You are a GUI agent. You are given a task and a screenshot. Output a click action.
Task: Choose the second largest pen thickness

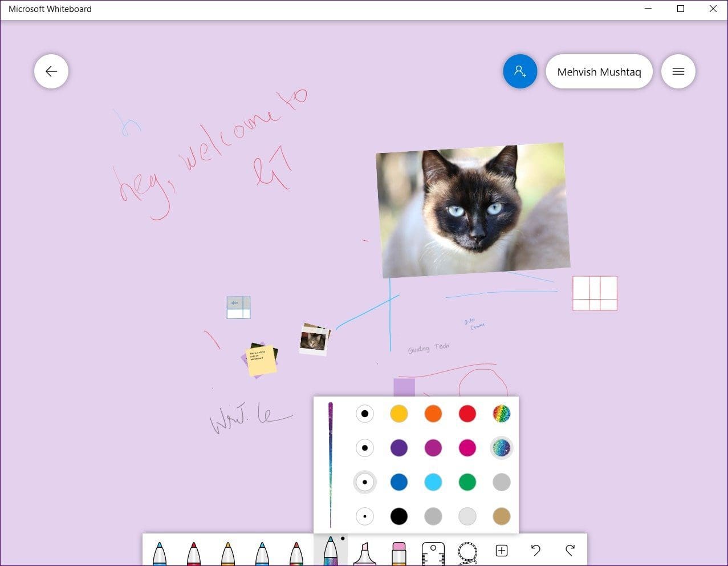[365, 448]
